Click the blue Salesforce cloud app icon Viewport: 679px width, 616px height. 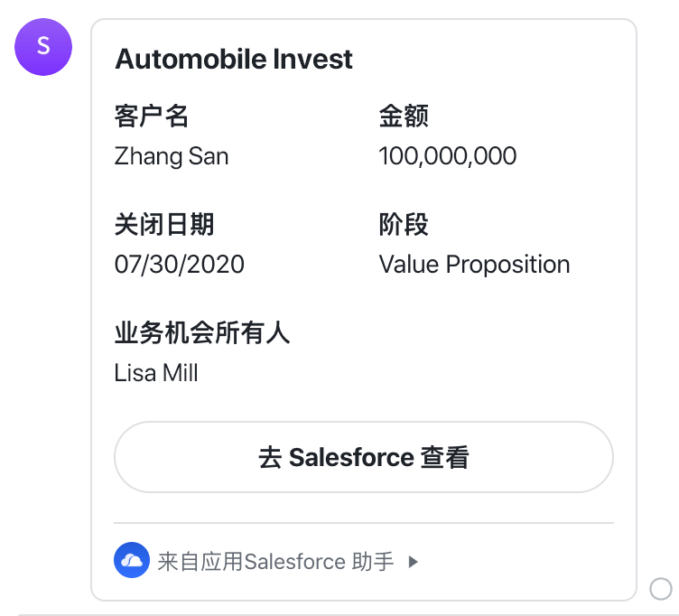132,560
